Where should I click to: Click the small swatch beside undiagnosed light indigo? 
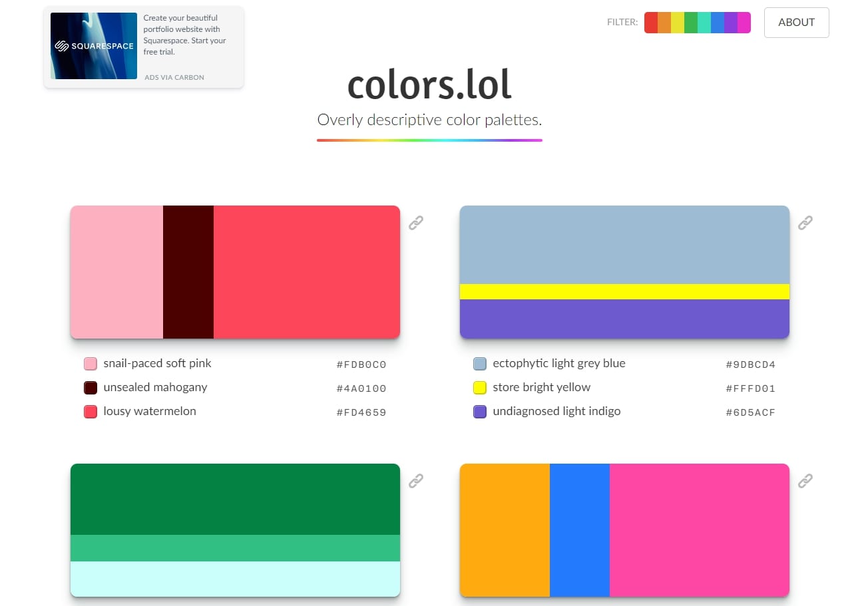480,412
